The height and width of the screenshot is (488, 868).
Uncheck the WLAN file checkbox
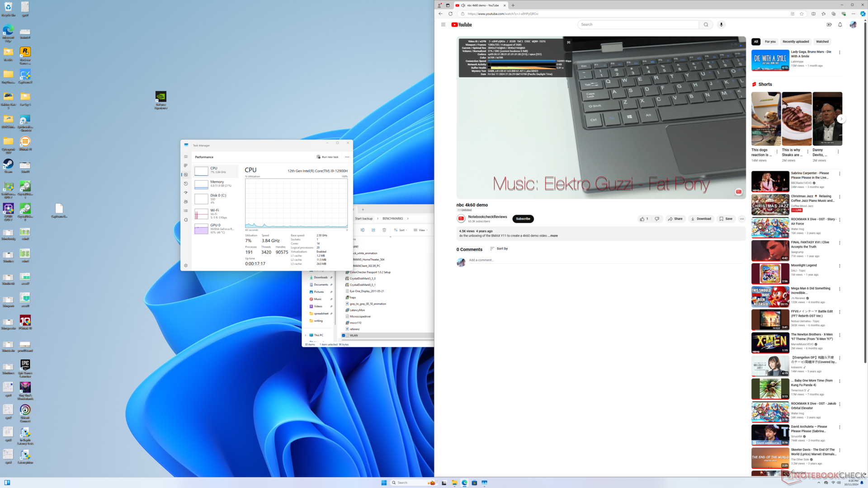[344, 335]
